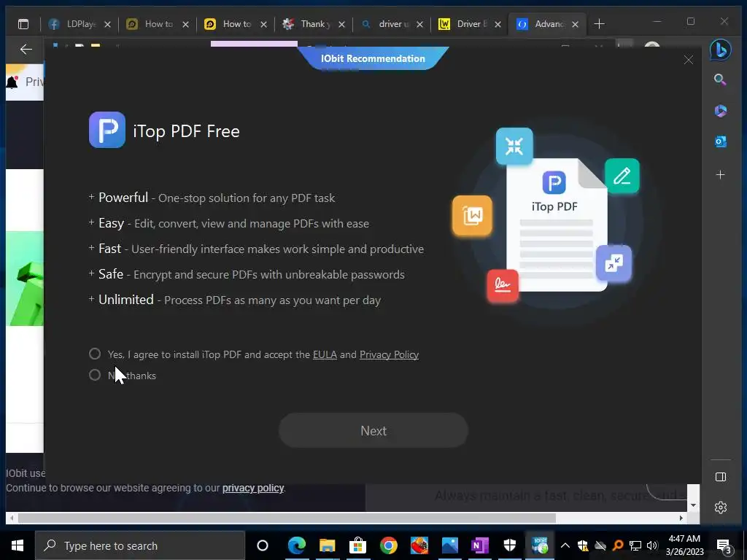Open the privacy policy link on the website footer

[253, 488]
